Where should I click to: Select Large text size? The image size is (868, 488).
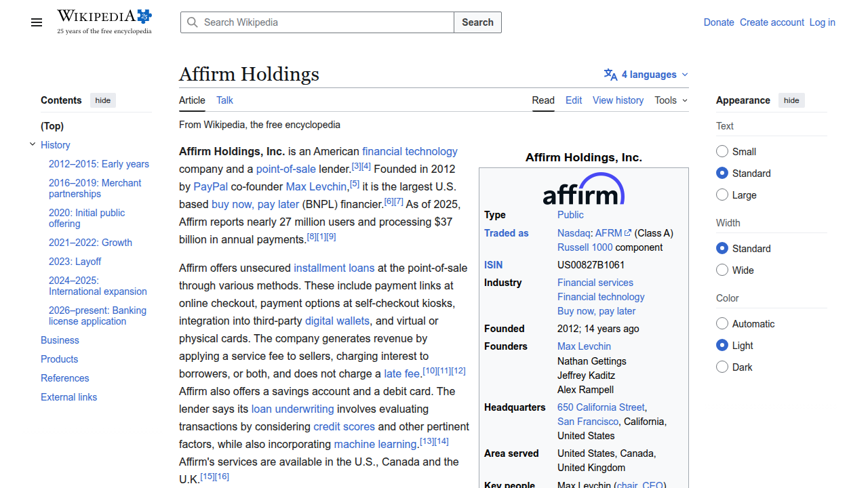point(722,195)
